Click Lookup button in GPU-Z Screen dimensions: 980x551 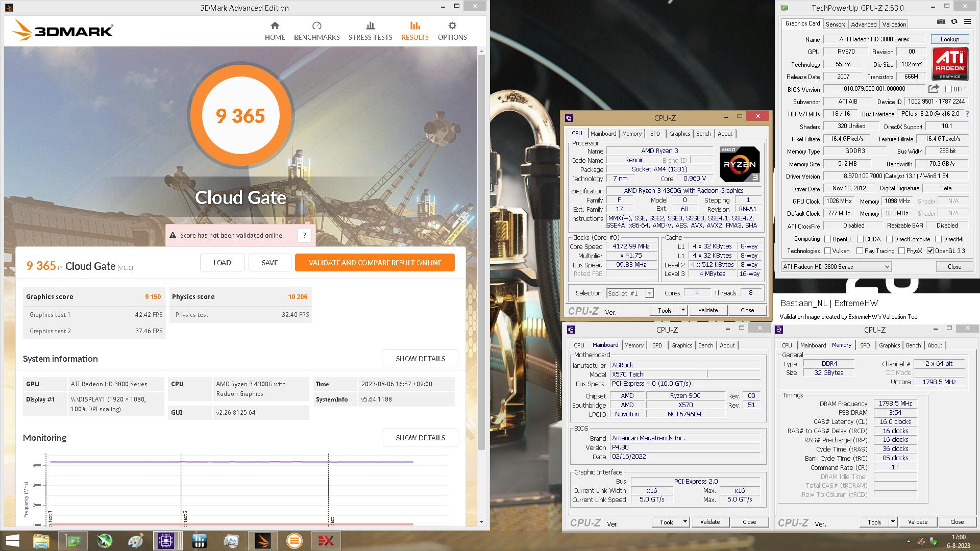pos(949,39)
